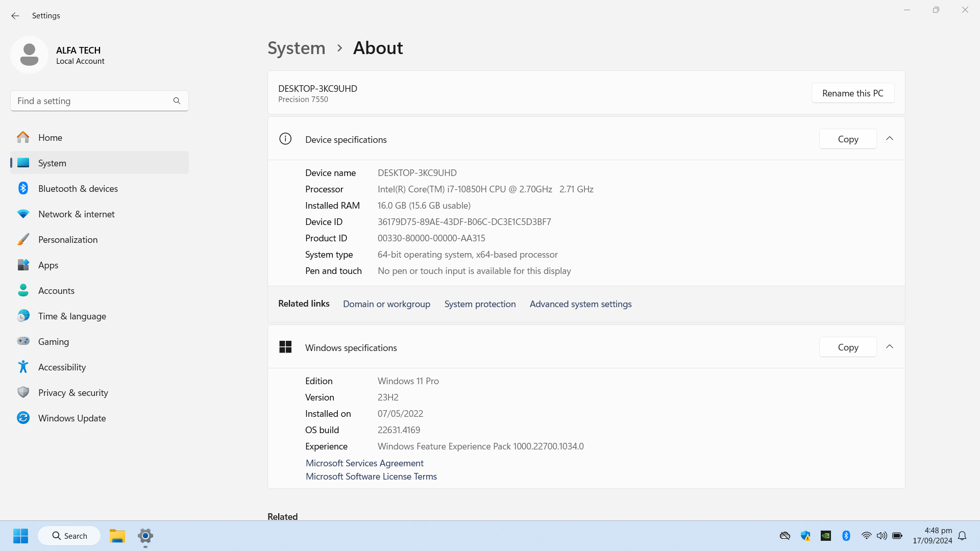
Task: Click the OneDrive cloud tray icon
Action: click(785, 536)
